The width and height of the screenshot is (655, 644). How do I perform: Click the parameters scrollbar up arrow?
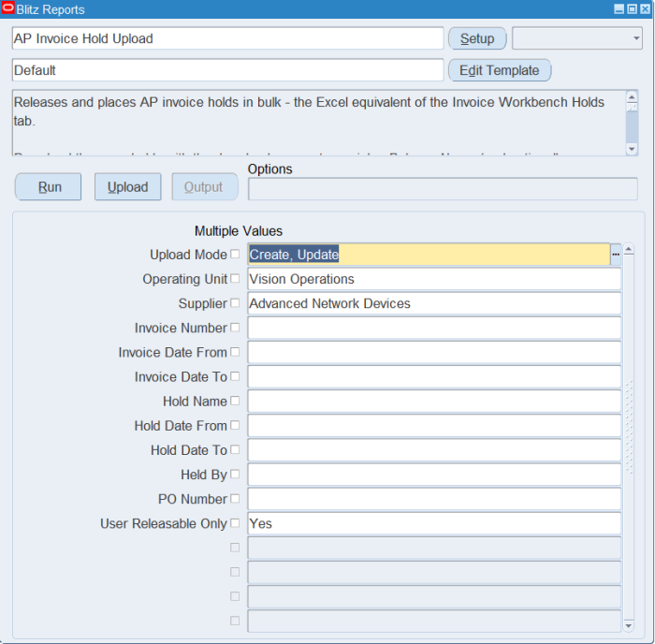(629, 250)
